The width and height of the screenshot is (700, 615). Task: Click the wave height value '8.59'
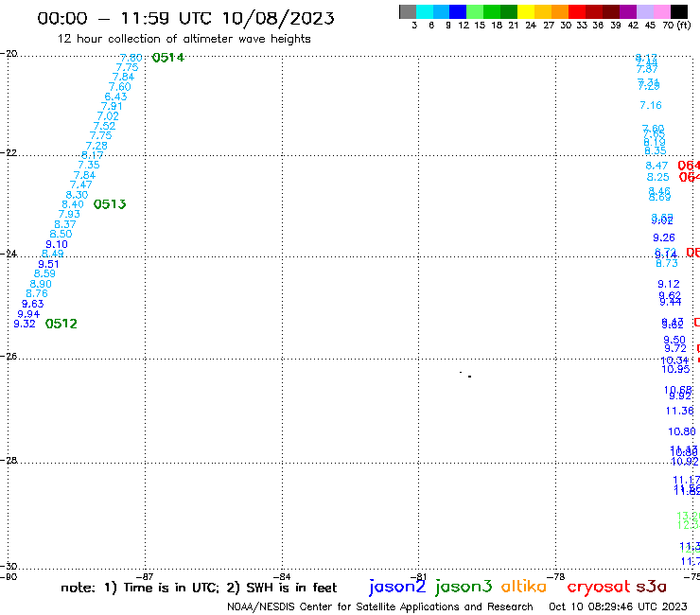(44, 273)
